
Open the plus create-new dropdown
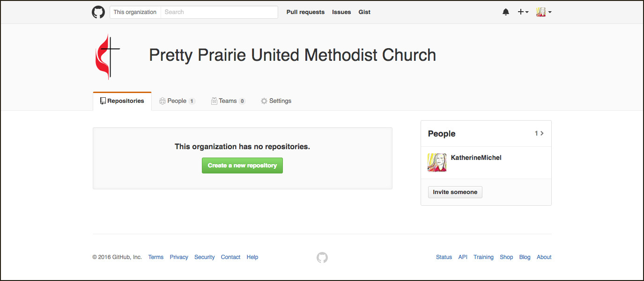click(523, 12)
